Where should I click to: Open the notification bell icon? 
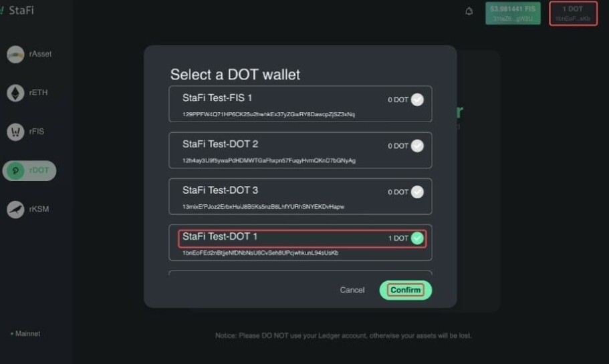pyautogui.click(x=469, y=11)
